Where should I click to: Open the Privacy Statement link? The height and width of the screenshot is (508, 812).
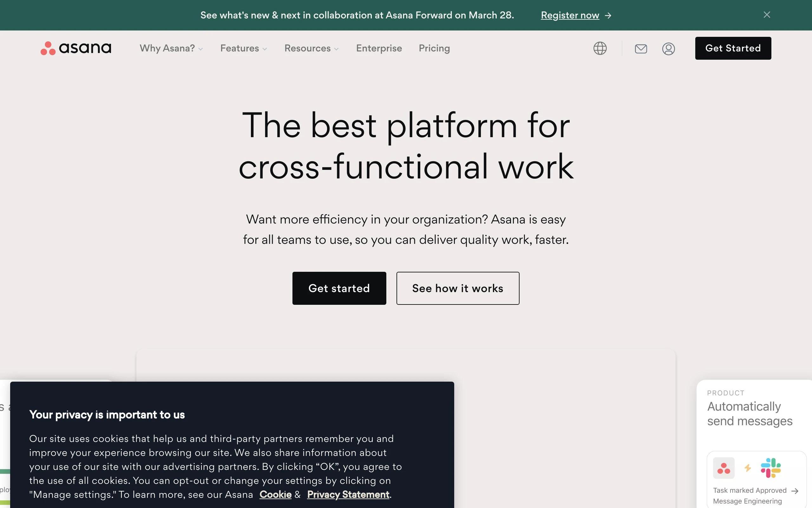tap(348, 495)
